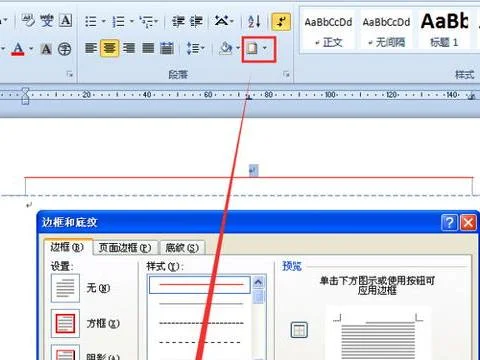Image resolution: width=480 pixels, height=360 pixels.
Task: Select the 方框(X) box border setting
Action: [65, 323]
